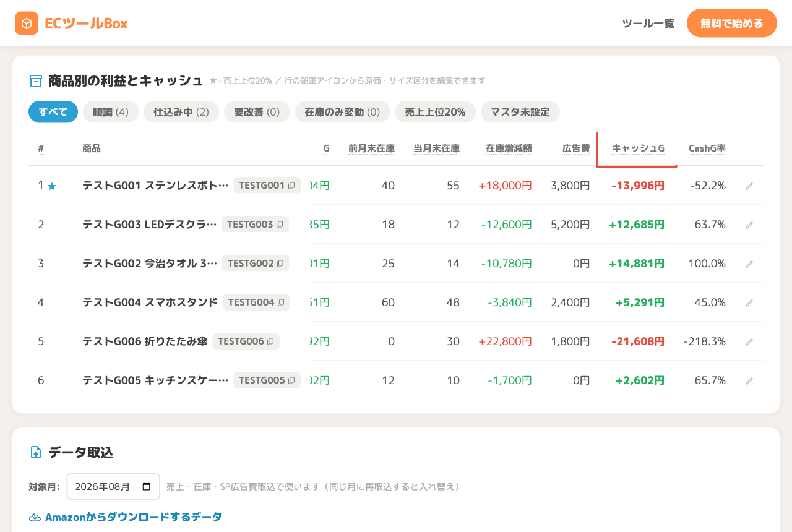Edit row テストG002 with pencil icon

pyautogui.click(x=749, y=264)
